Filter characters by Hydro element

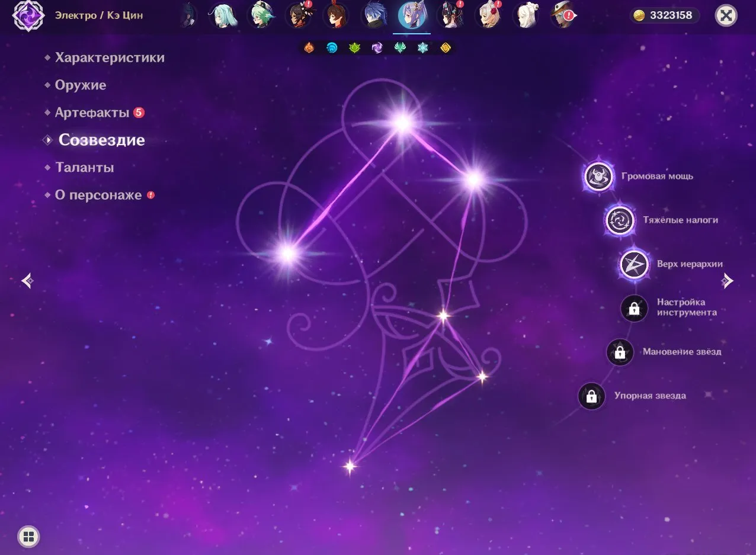tap(332, 48)
